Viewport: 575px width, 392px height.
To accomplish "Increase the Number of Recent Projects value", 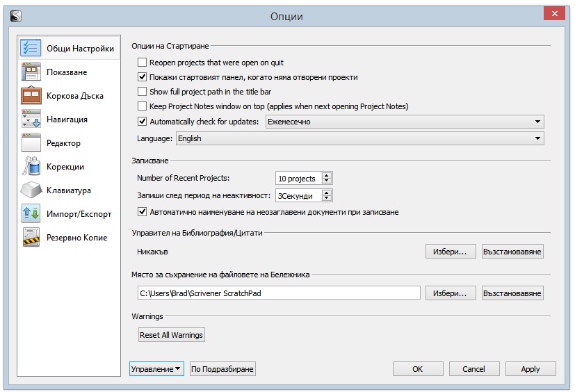I will 327,175.
